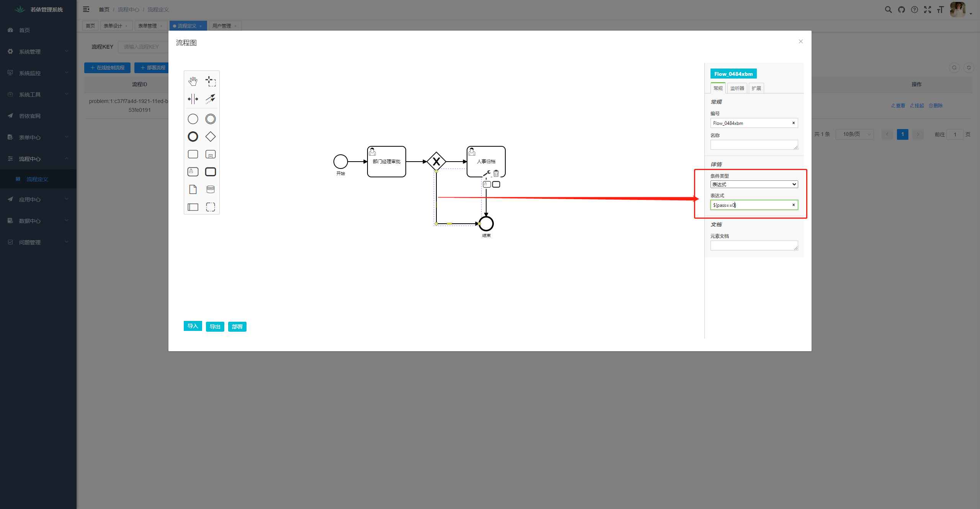Expand 问题管理 sidebar menu
This screenshot has height=509, width=980.
(38, 242)
